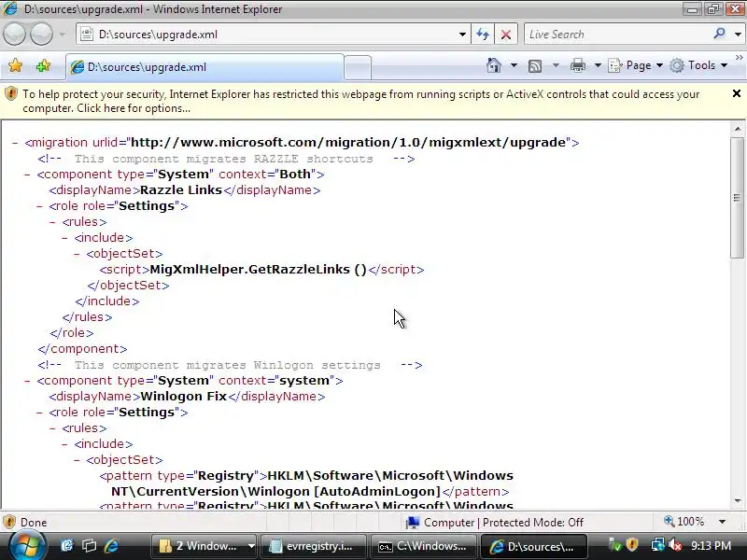
Task: Switch to C:\Windows... command prompt taskbar button
Action: pyautogui.click(x=424, y=546)
